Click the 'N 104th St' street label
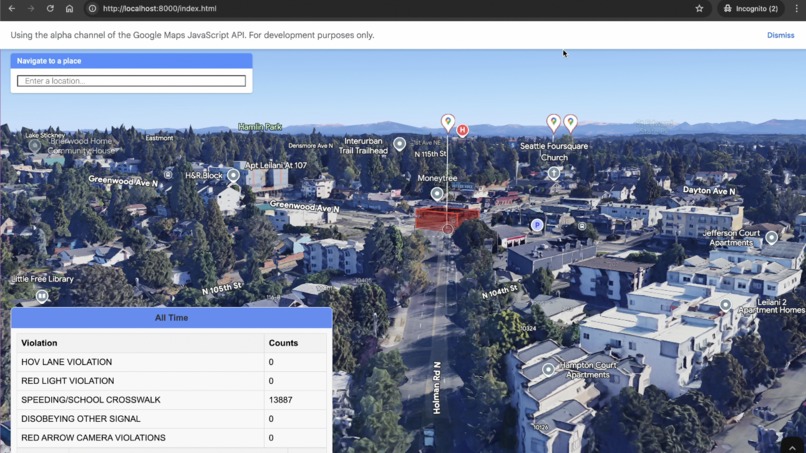 coord(499,292)
